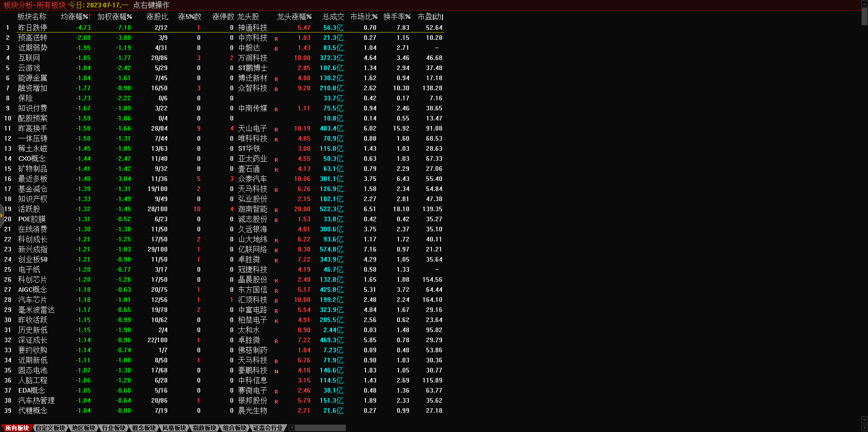This screenshot has width=868, height=432.
Task: Click the scroll-down arrow at bottom right
Action: click(x=864, y=420)
